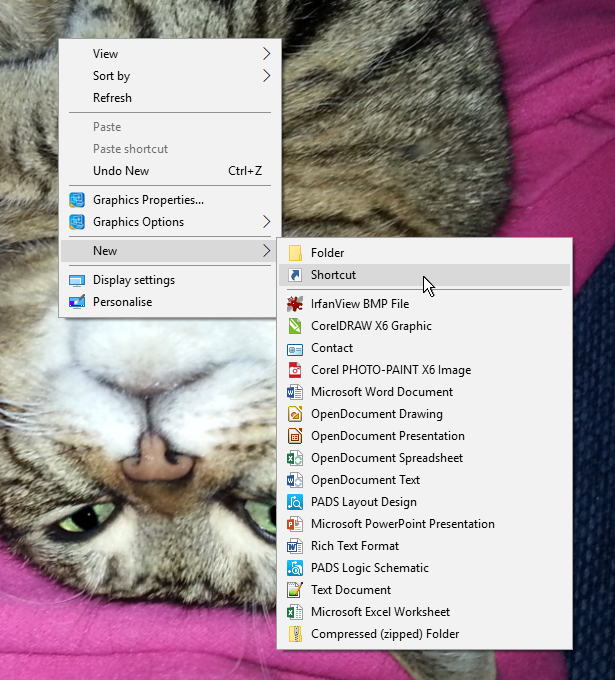The image size is (615, 680).
Task: Open Graphics Properties... entry
Action: coord(170,200)
